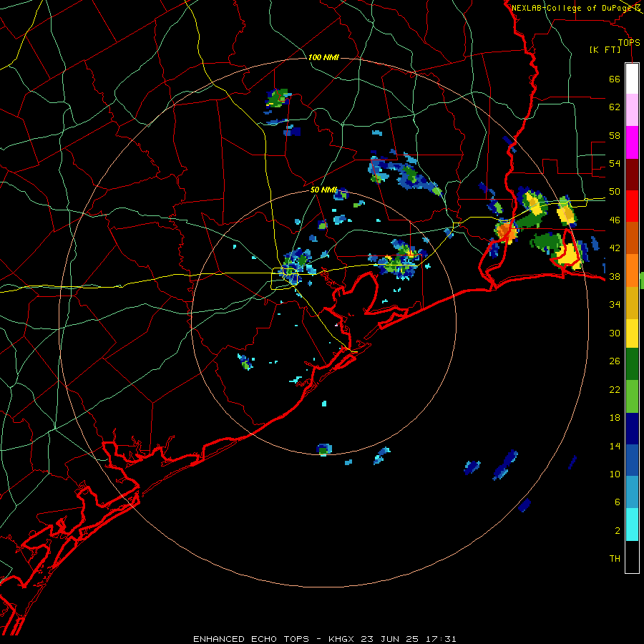The height and width of the screenshot is (644, 644).
Task: Click the 34 value on the legend
Action: coord(615,305)
